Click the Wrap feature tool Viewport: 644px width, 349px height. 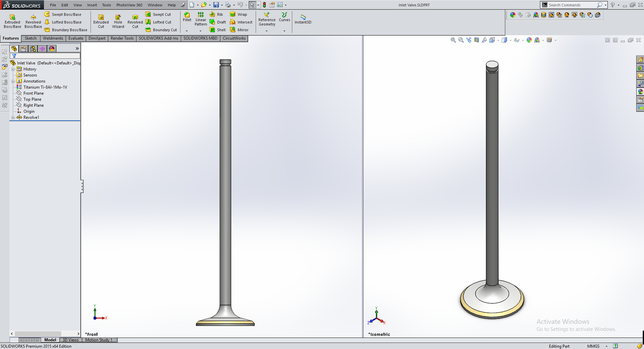pyautogui.click(x=238, y=14)
